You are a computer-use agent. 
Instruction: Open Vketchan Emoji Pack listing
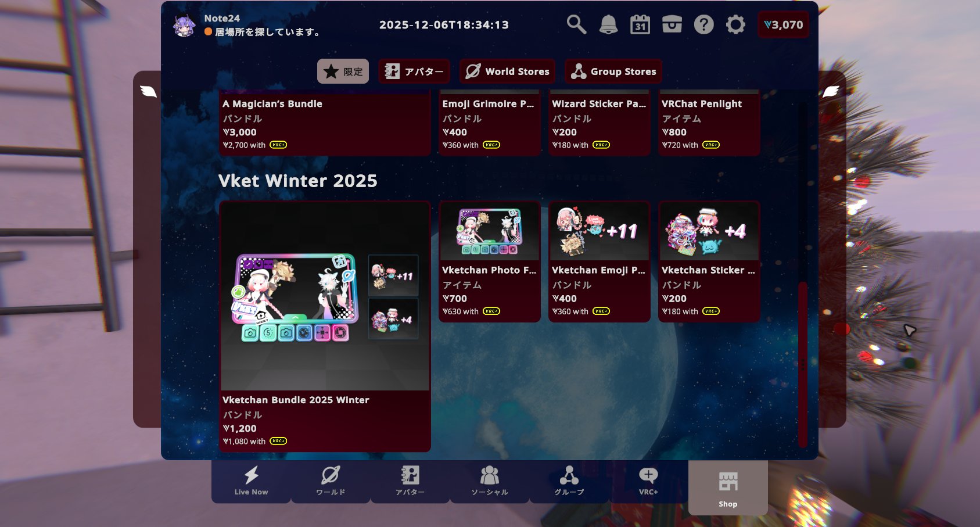tap(599, 261)
